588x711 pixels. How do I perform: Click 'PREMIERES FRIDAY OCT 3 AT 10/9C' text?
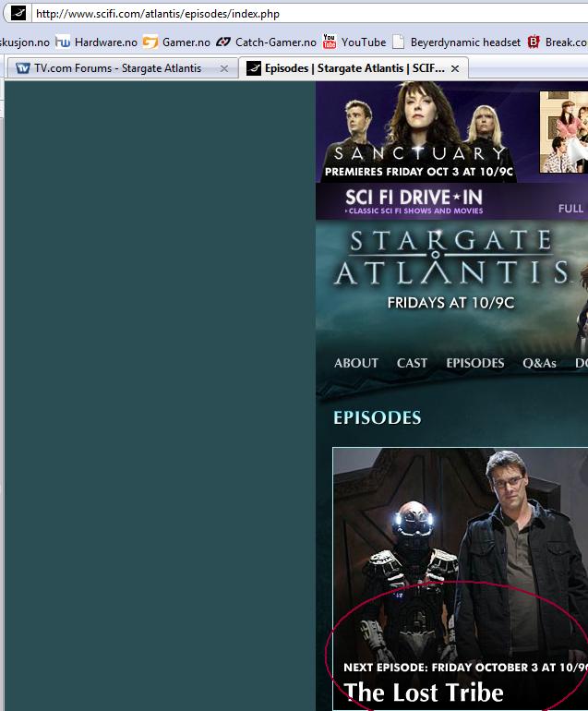point(418,172)
